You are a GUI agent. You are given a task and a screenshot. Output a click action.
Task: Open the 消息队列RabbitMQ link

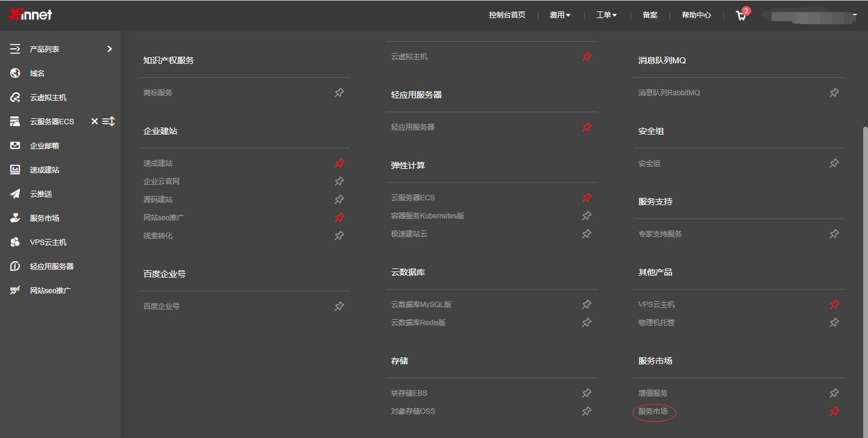669,93
